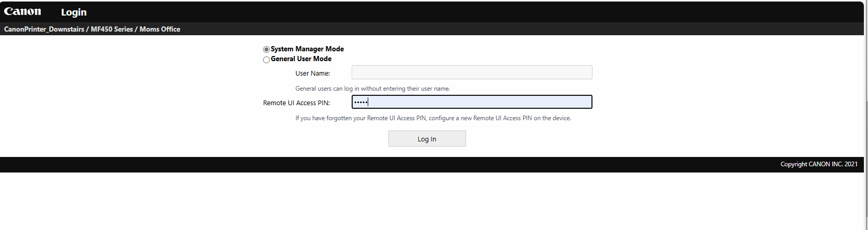Select the General User Mode radio button
868x230 pixels.
tap(266, 60)
